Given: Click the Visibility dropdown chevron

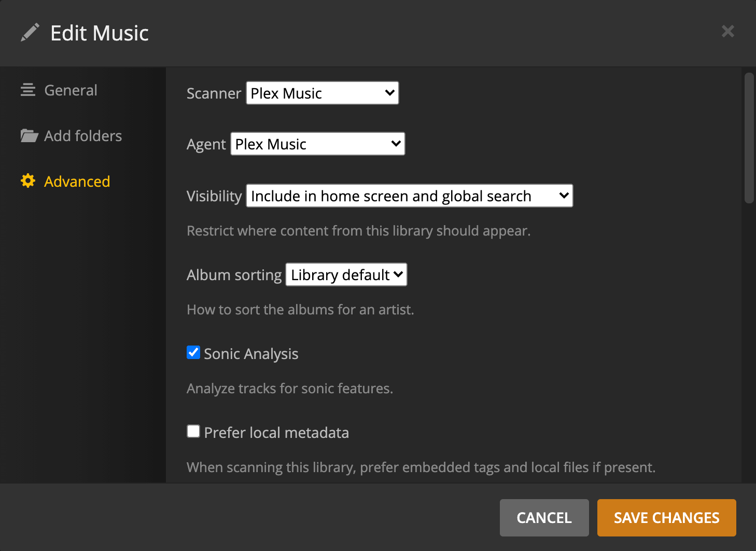Looking at the screenshot, I should click(x=564, y=196).
